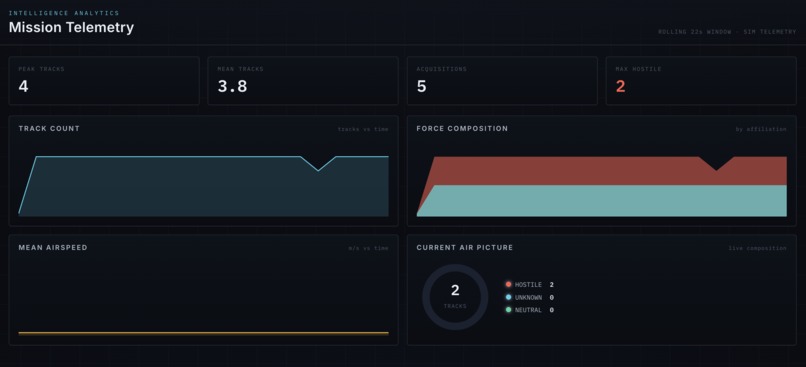This screenshot has height=367, width=806.
Task: Click the Mission Telemetry page title
Action: (71, 27)
